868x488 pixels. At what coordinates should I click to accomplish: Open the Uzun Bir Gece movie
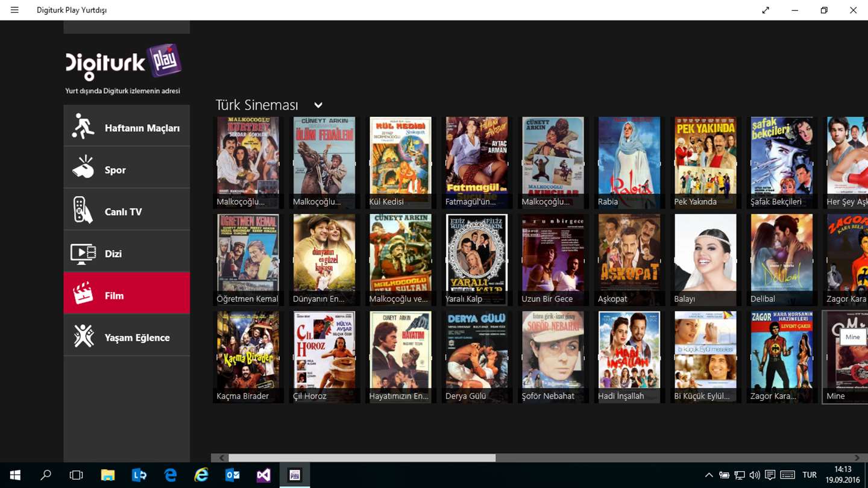(553, 260)
